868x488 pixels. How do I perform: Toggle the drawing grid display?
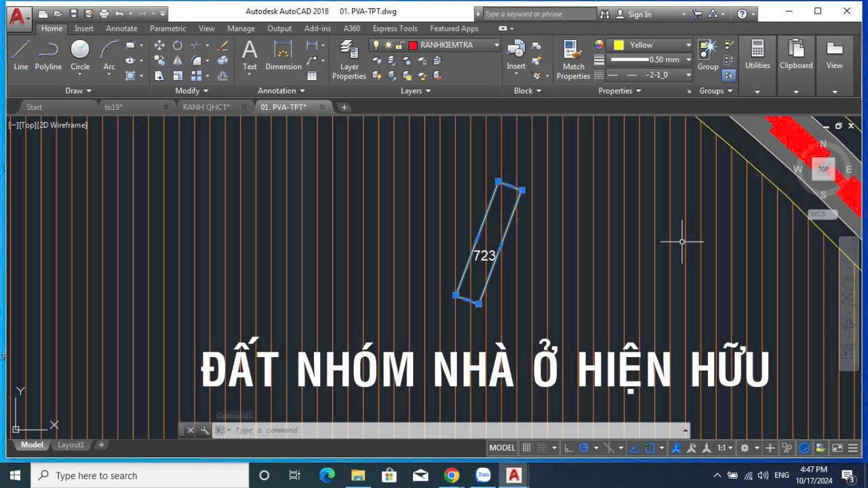coord(526,448)
